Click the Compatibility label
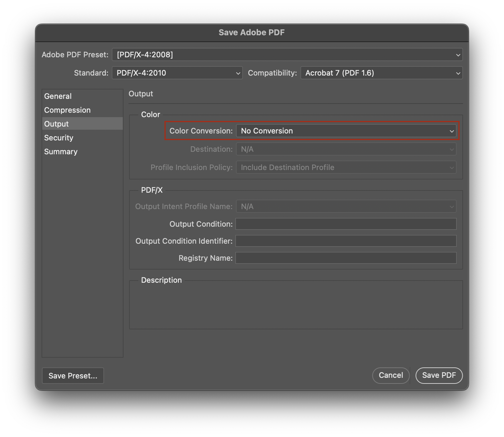 [272, 73]
